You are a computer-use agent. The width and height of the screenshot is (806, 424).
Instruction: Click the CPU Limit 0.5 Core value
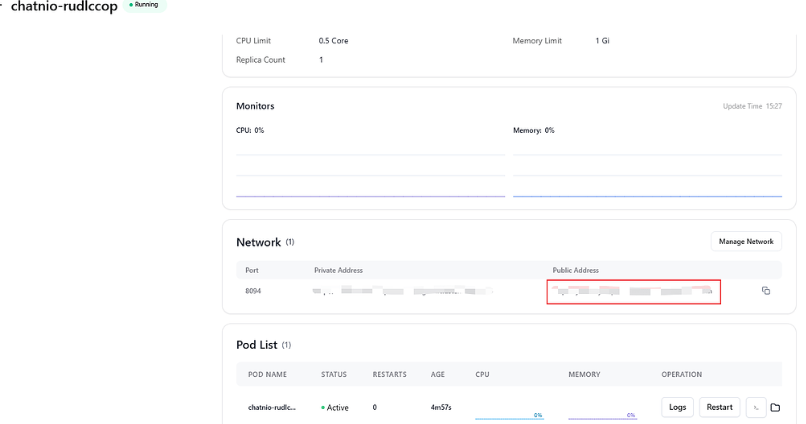tap(333, 41)
